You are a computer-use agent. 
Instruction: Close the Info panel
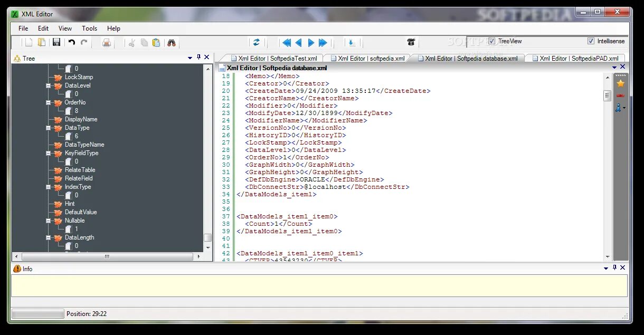pos(623,268)
